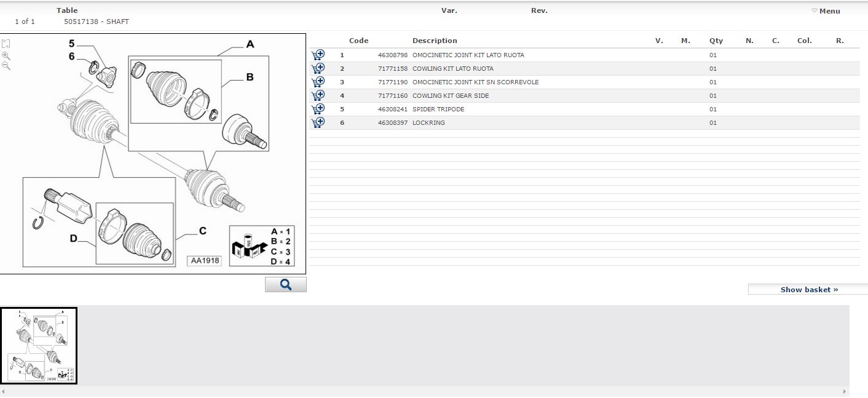Add SPIDER TRIPODE to basket

318,109
